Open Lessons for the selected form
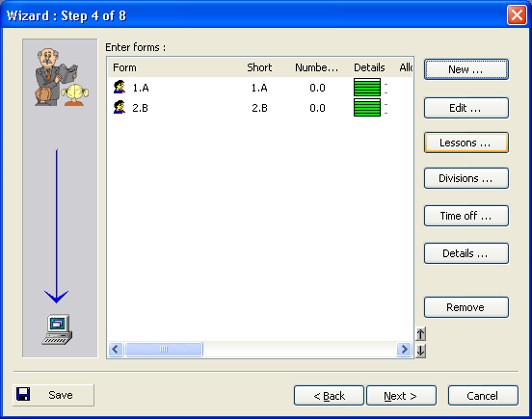Screen dimensions: 532x419 (x=466, y=143)
